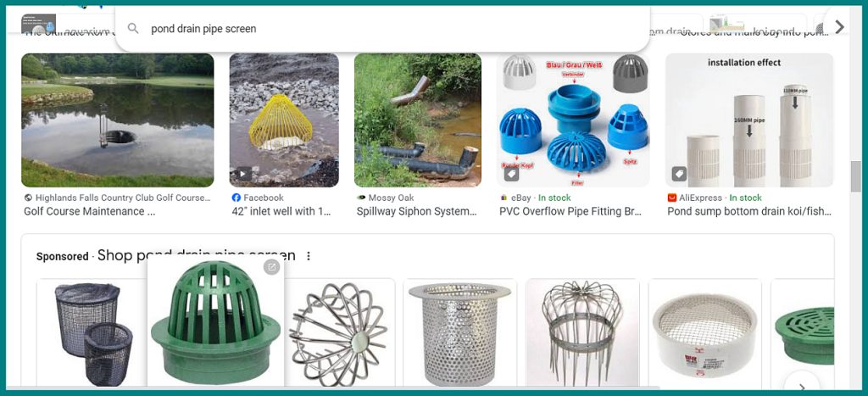
Task: Expand filter chips with right chevron arrow
Action: (840, 26)
